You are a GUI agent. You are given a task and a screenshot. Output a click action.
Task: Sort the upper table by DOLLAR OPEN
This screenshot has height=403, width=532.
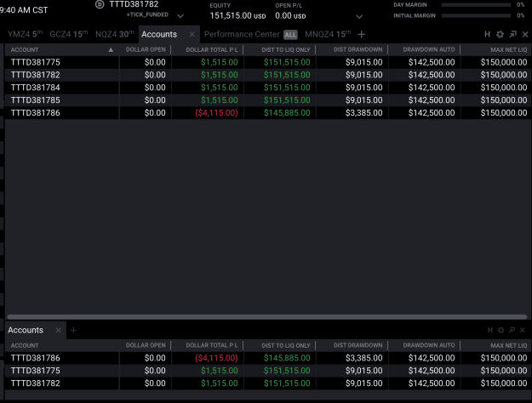(146, 50)
